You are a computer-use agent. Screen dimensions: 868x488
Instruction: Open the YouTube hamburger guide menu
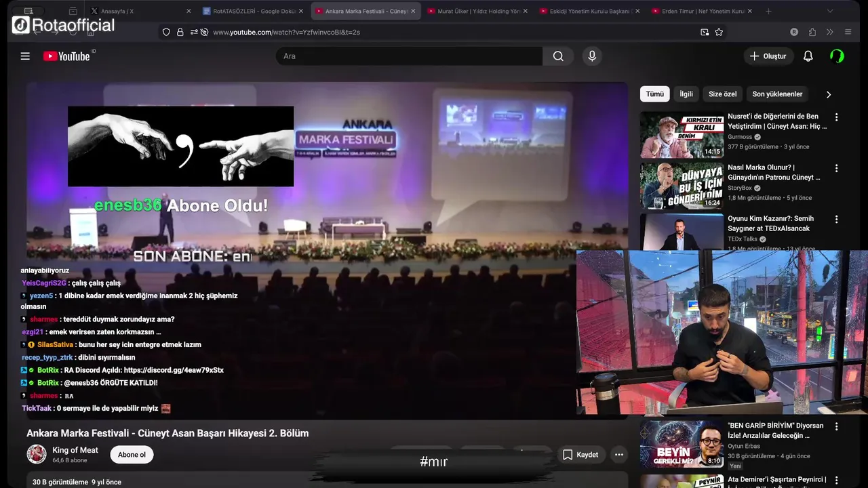pos(25,56)
